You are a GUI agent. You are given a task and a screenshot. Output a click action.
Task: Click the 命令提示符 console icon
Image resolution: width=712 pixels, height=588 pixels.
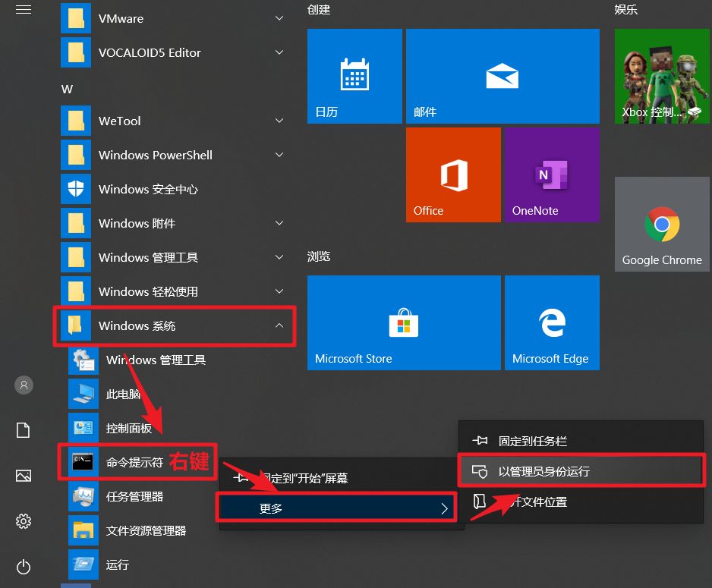[83, 462]
